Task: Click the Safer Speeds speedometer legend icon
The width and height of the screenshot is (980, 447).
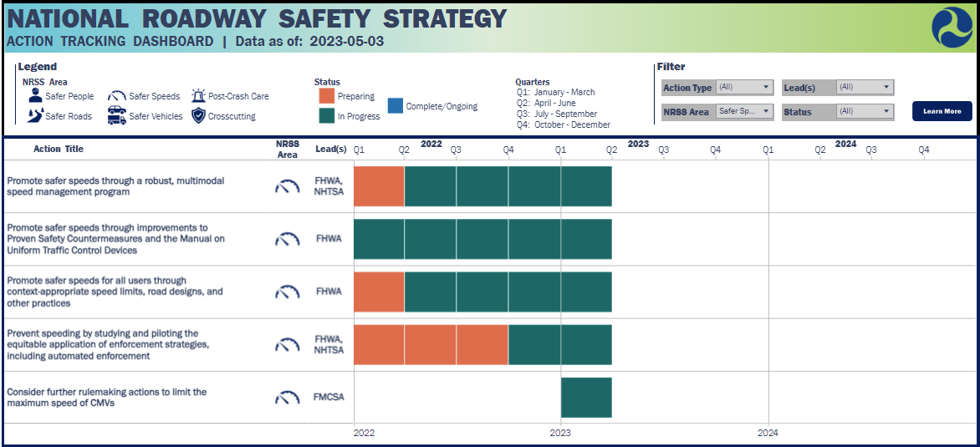Action: tap(116, 96)
